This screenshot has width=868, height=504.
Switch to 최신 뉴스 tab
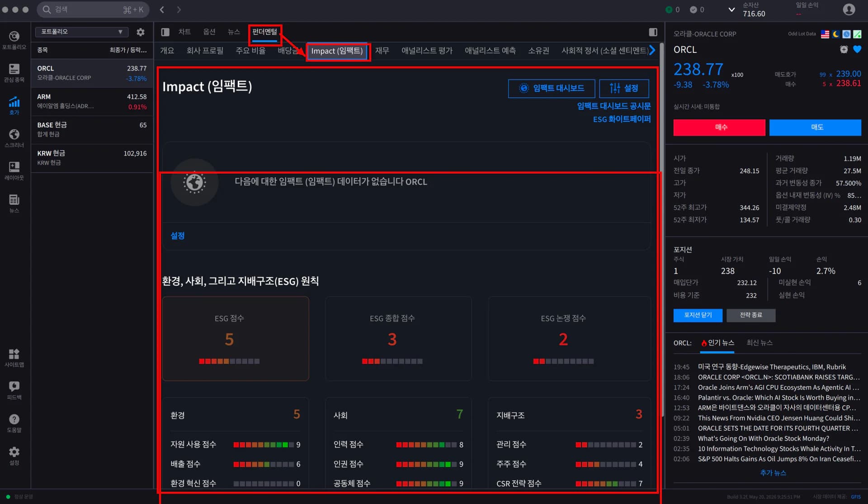click(759, 343)
